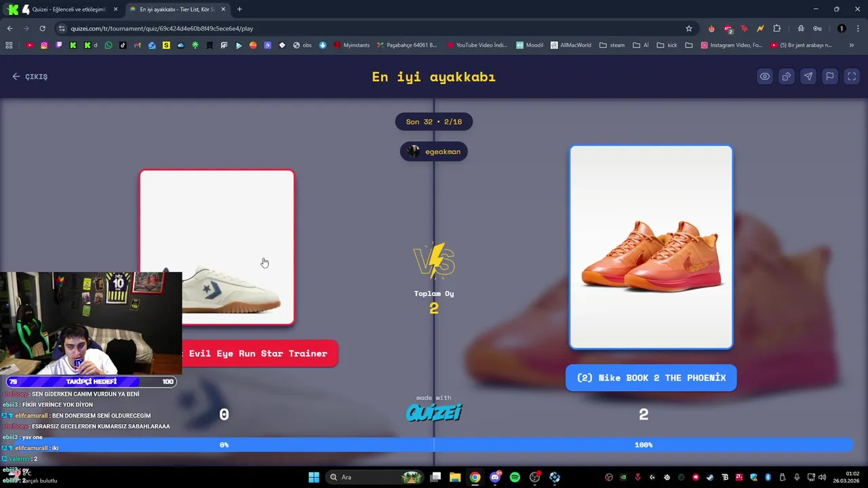
Task: Open the obs bookmark
Action: [302, 45]
